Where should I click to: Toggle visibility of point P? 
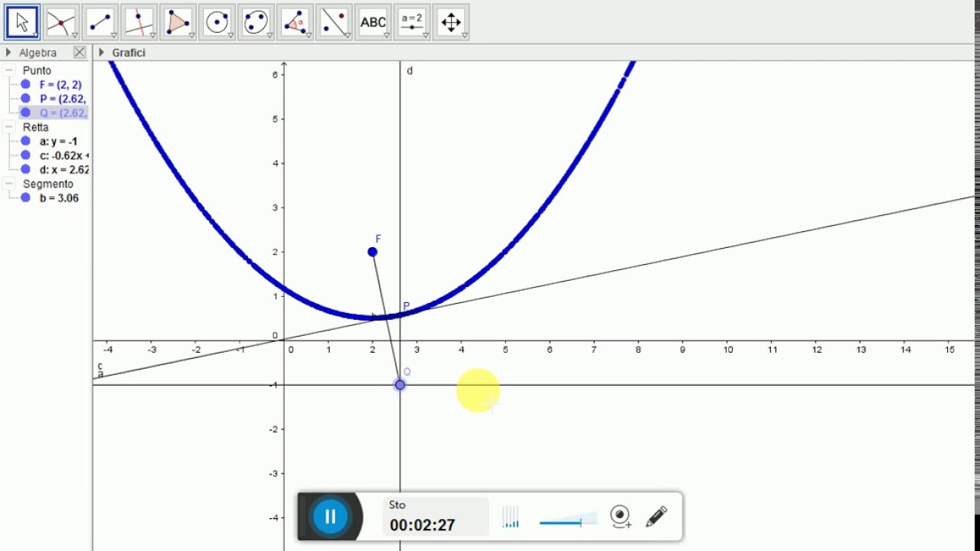point(25,99)
